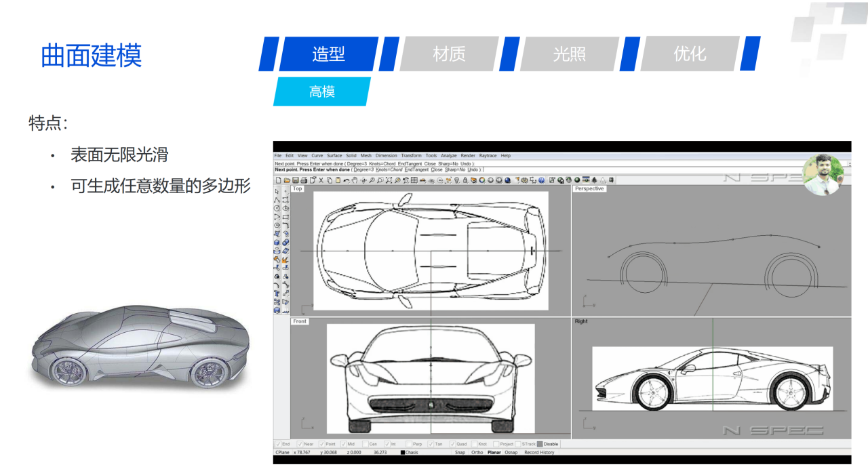This screenshot has height=469, width=868.
Task: Select the Cut scissors icon
Action: tap(321, 180)
